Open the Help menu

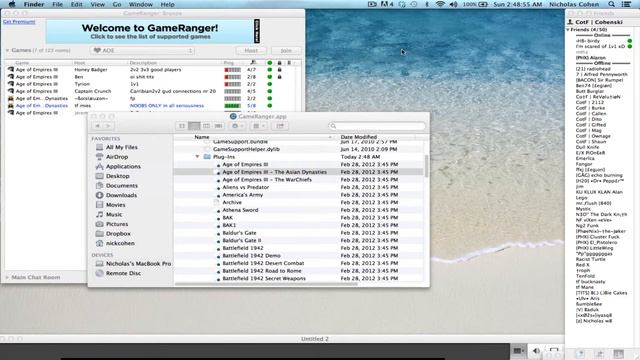(167, 4)
